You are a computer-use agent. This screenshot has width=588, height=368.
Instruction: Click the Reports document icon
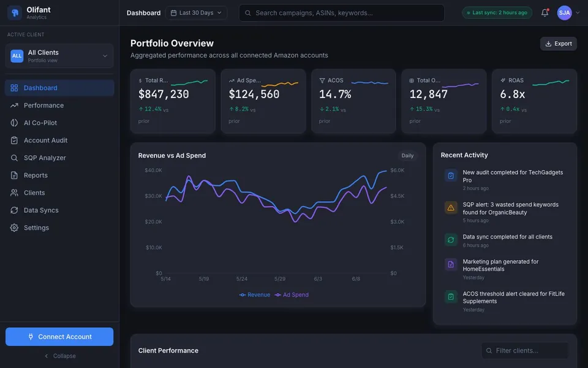click(14, 175)
